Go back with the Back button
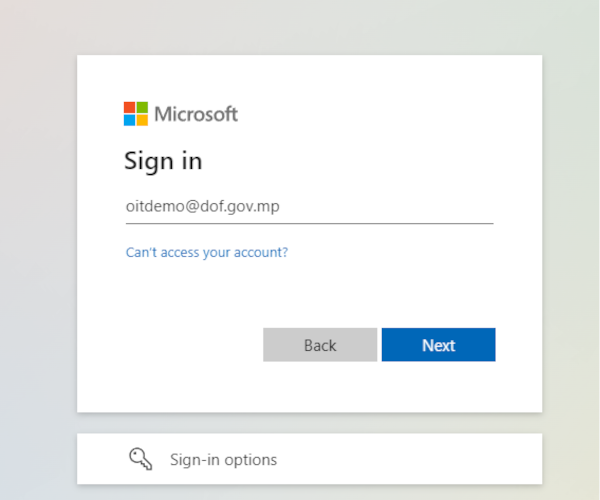The width and height of the screenshot is (600, 500). click(320, 345)
